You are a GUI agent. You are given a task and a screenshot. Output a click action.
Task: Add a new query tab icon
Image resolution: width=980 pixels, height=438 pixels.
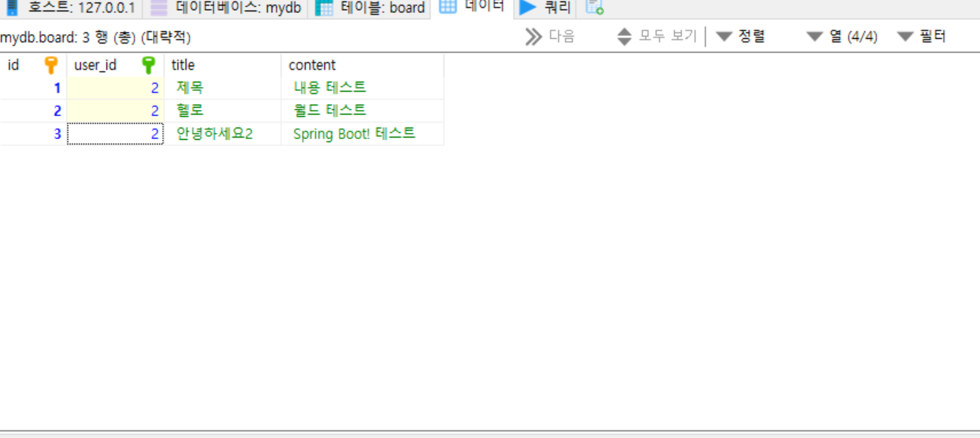594,8
